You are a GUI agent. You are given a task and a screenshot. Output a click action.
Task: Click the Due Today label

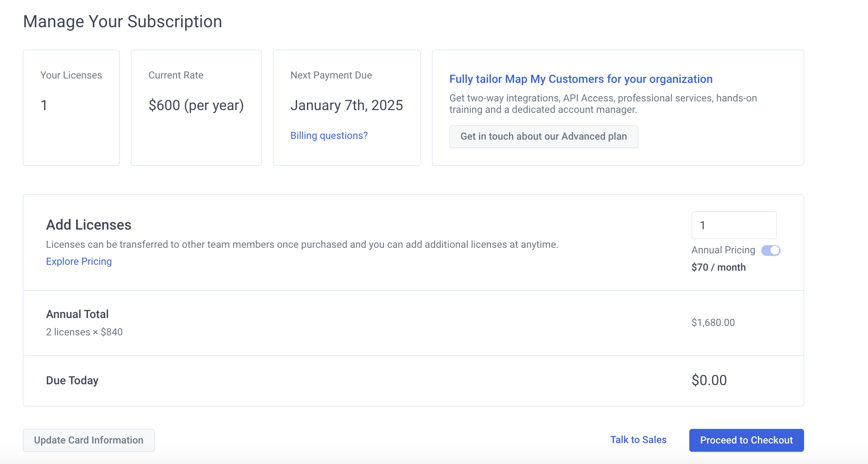click(x=72, y=381)
